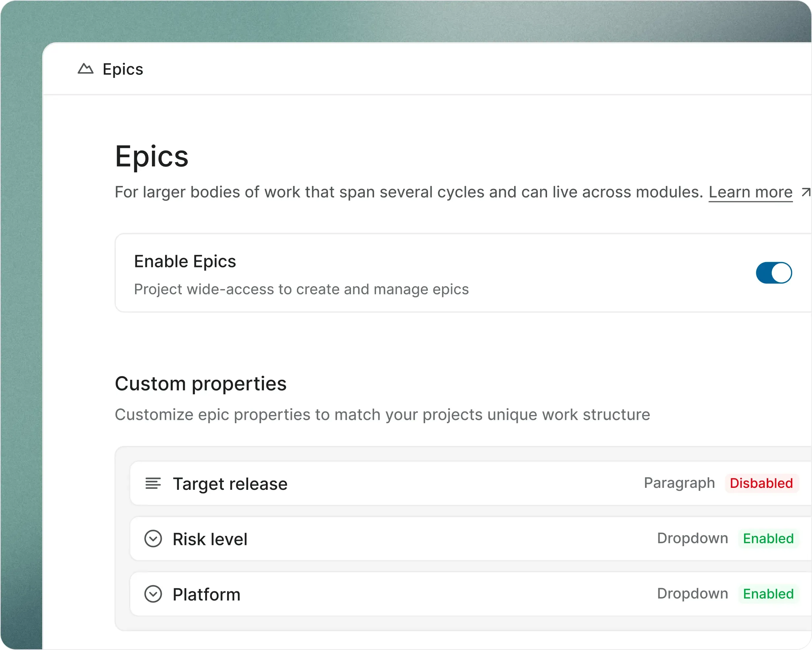Toggle the Enabled badge on Risk level
Viewport: 812px width, 650px height.
pos(769,539)
